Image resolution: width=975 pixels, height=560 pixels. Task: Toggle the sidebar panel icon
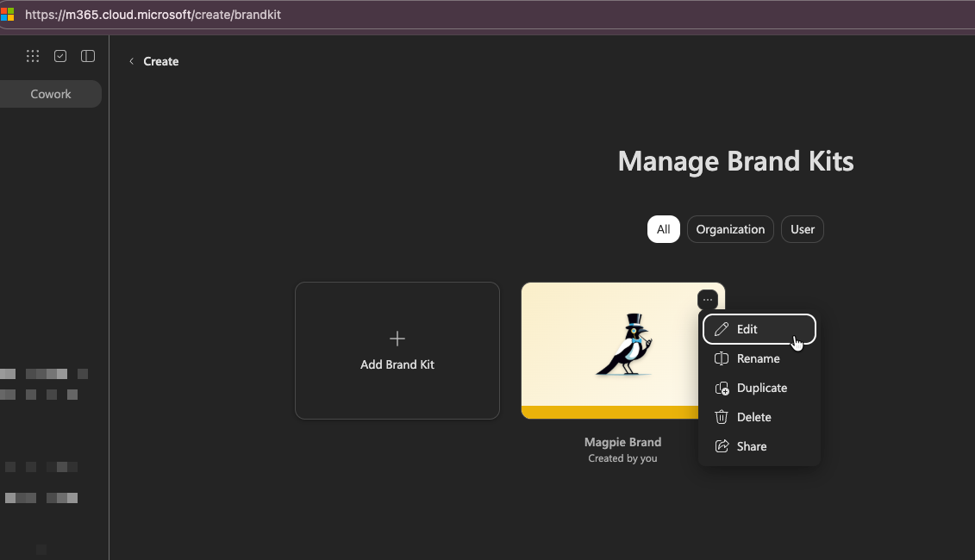[88, 56]
